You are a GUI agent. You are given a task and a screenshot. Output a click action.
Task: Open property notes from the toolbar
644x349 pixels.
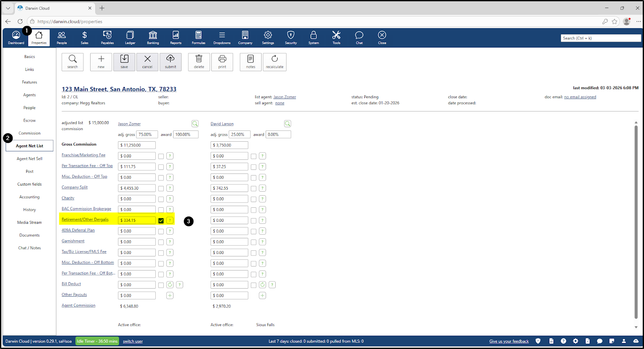[x=251, y=62]
